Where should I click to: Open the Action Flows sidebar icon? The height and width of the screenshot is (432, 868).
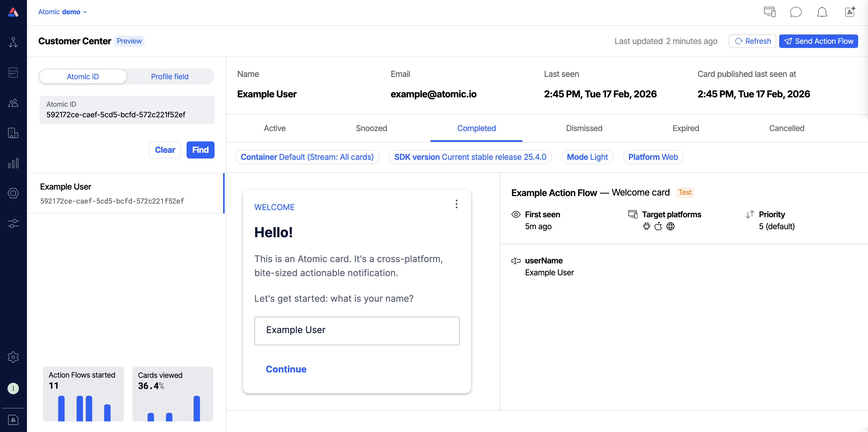[13, 42]
